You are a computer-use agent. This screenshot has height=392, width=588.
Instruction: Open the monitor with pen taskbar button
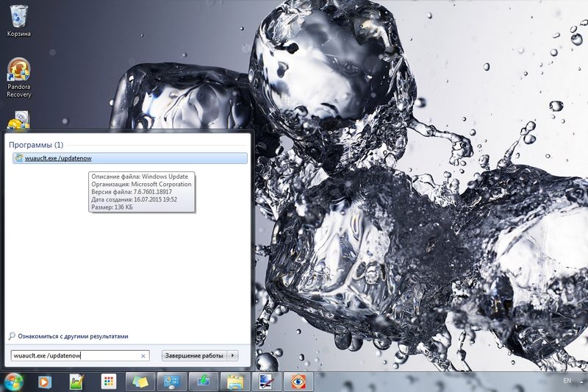point(266,382)
